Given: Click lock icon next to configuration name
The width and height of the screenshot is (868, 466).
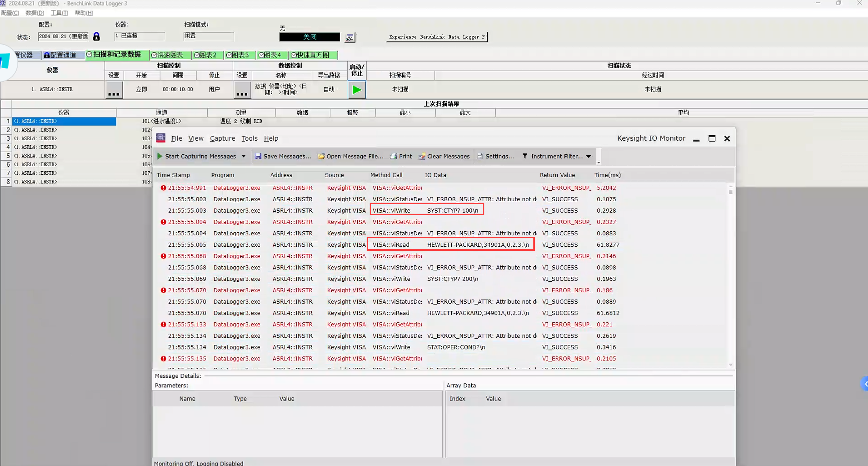Looking at the screenshot, I should click(97, 37).
